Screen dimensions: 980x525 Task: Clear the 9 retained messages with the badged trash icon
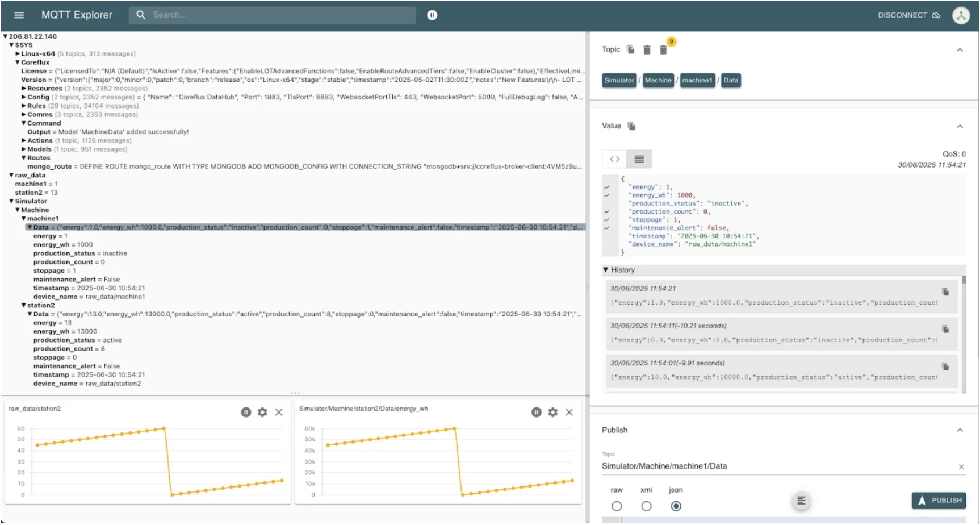click(664, 49)
